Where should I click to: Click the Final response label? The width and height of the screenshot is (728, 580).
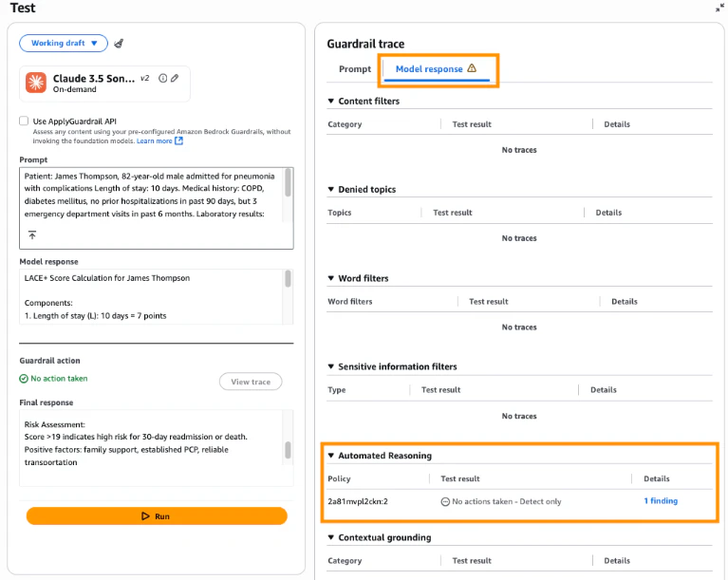pyautogui.click(x=47, y=402)
